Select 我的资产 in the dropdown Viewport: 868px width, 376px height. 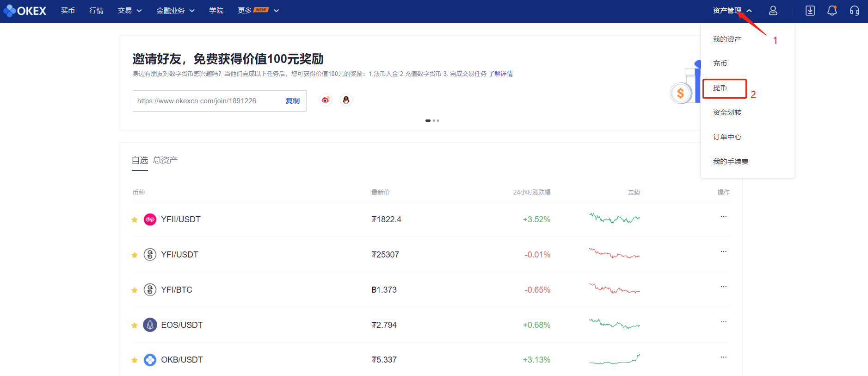click(x=727, y=39)
